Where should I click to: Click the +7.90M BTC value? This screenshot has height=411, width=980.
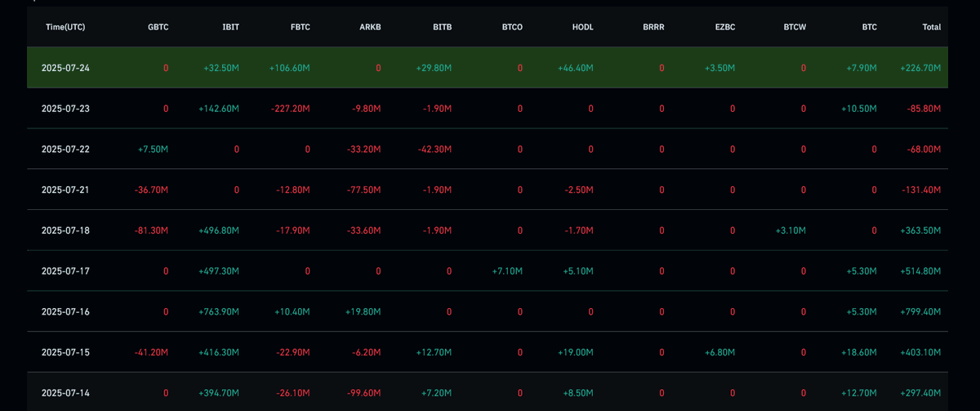click(862, 68)
